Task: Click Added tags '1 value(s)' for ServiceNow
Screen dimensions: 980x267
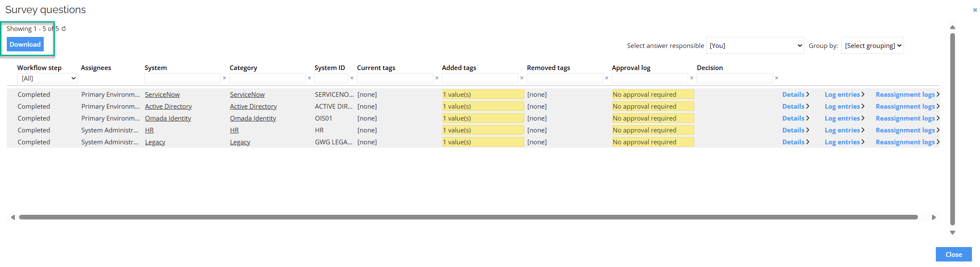Action: click(483, 94)
